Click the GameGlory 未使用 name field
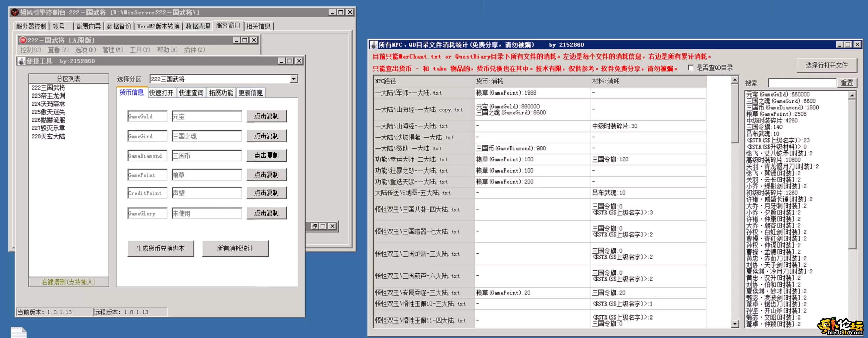This screenshot has height=338, width=868. click(x=207, y=213)
